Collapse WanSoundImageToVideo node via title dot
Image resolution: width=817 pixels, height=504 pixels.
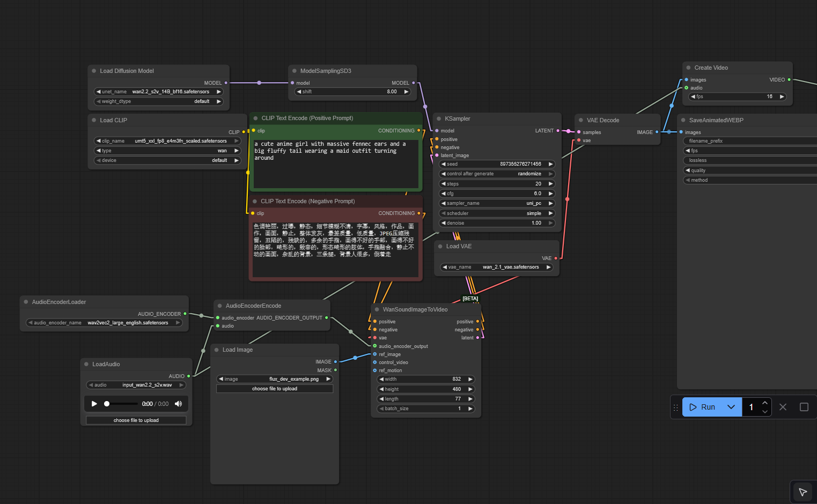[x=377, y=309]
